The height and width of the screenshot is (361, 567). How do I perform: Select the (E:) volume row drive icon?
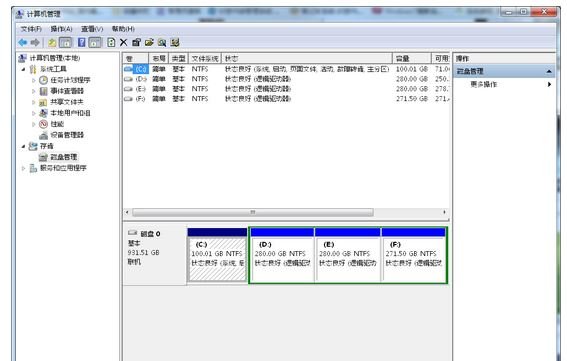click(x=128, y=89)
